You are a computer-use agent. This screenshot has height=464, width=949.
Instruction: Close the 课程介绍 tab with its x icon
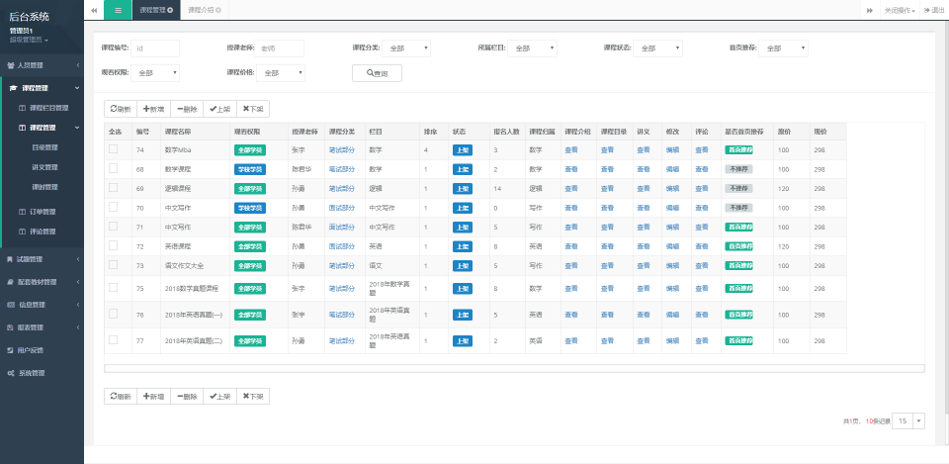point(218,10)
